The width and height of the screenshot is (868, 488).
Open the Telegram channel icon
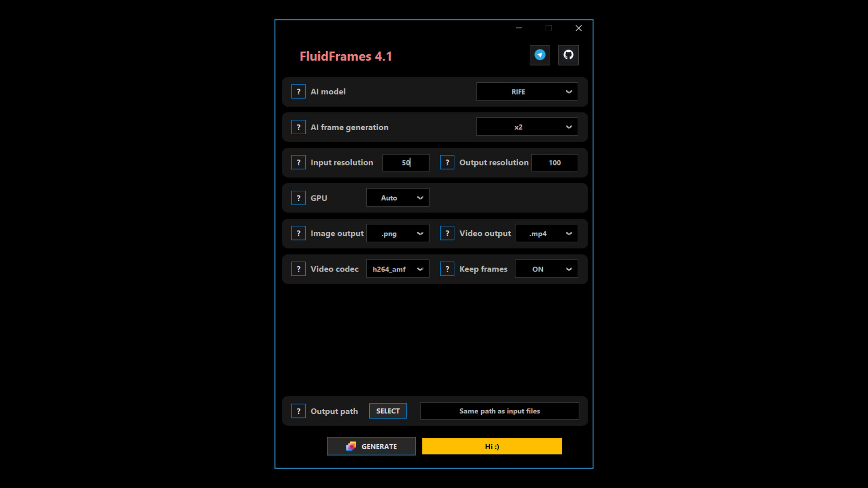click(540, 55)
